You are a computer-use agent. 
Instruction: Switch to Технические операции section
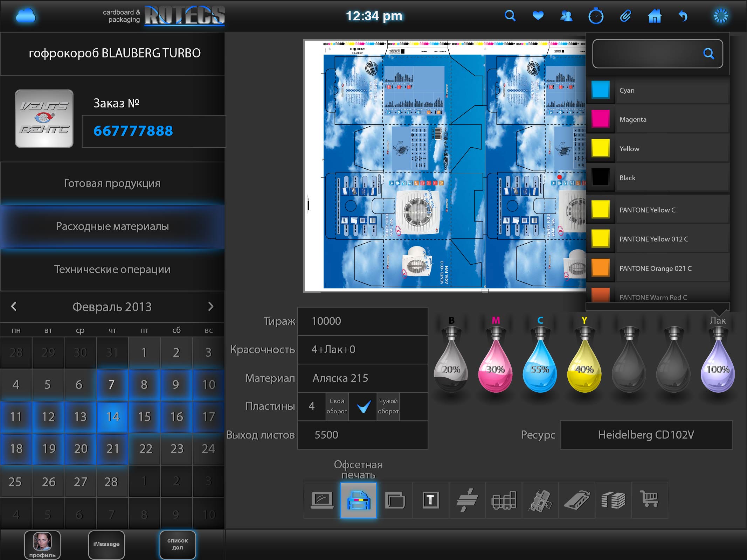[x=112, y=269]
